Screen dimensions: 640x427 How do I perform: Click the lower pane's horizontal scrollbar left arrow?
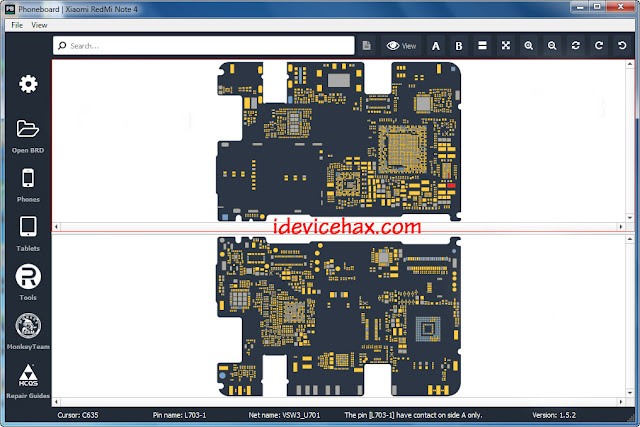(x=56, y=402)
